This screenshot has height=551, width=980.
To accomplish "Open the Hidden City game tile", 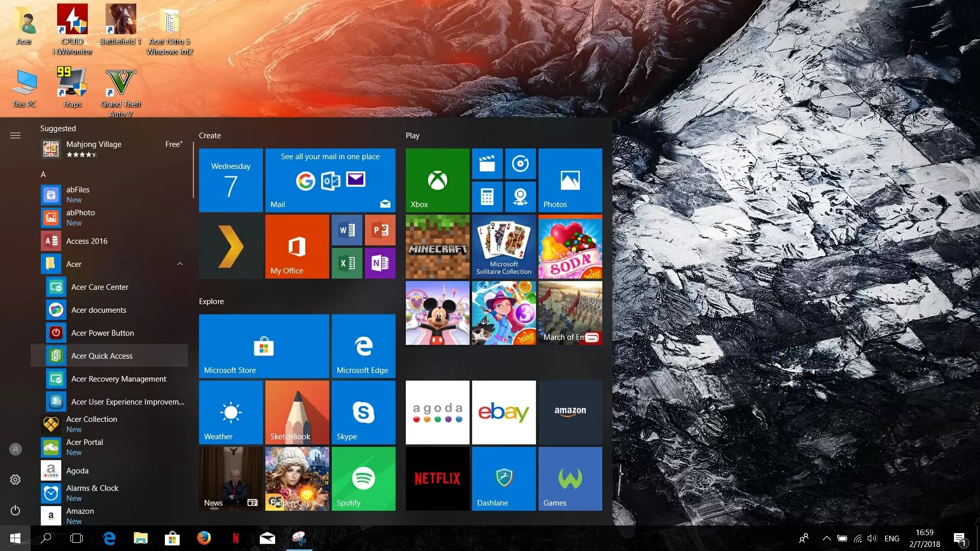I will click(297, 479).
